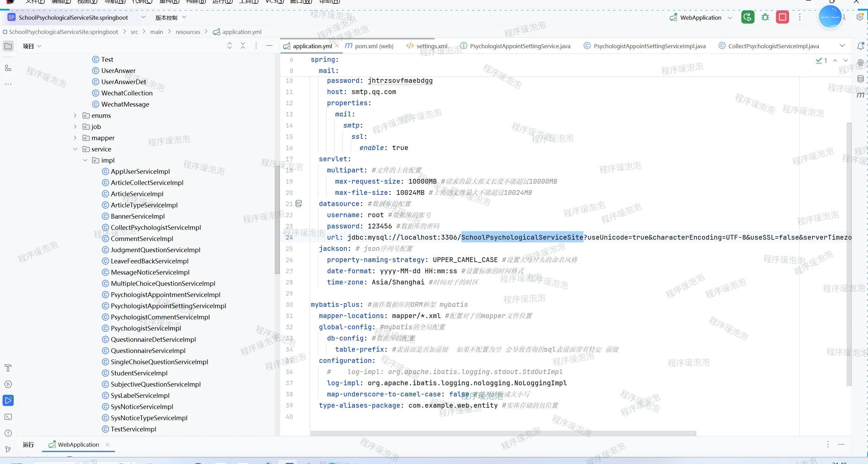
Task: Click the datasource gutter icon on line 21
Action: pyautogui.click(x=298, y=204)
